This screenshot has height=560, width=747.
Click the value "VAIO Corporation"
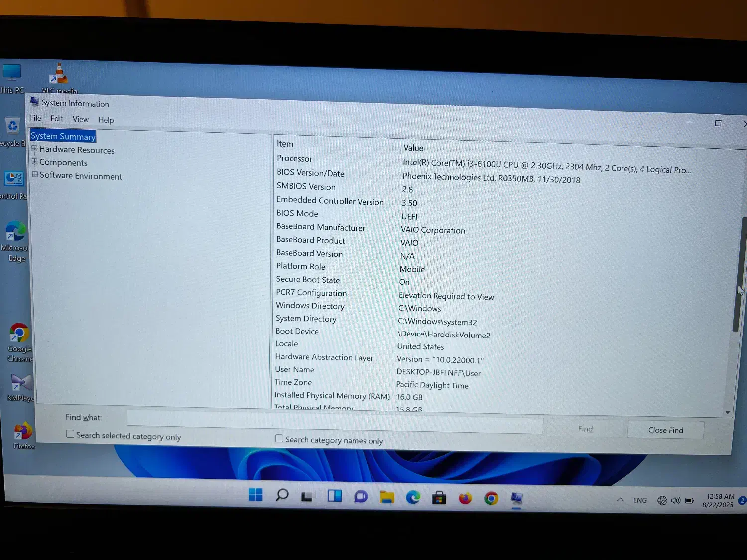[433, 230]
